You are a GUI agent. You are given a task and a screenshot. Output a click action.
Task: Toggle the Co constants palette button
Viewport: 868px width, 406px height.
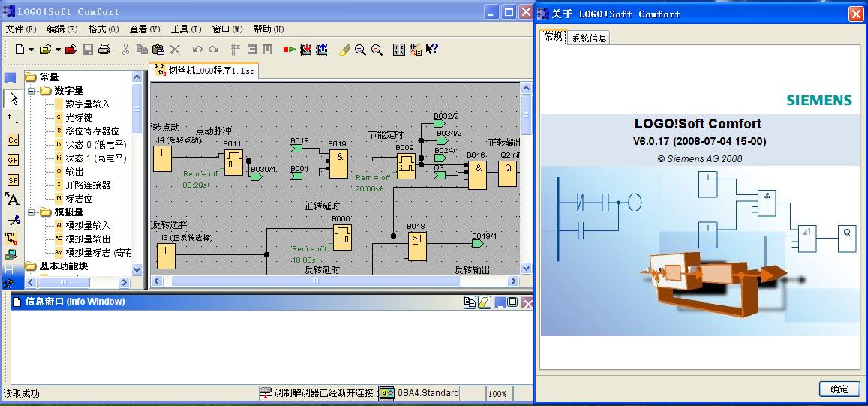click(x=12, y=140)
